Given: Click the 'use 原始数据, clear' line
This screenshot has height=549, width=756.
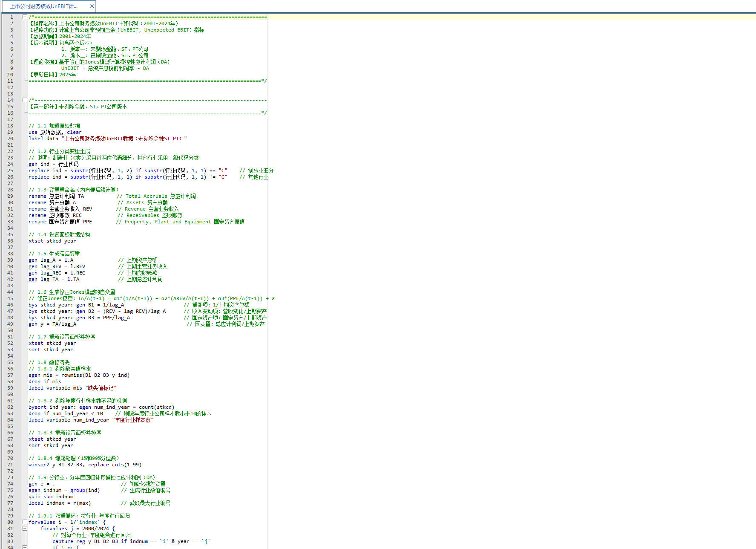Looking at the screenshot, I should point(55,132).
